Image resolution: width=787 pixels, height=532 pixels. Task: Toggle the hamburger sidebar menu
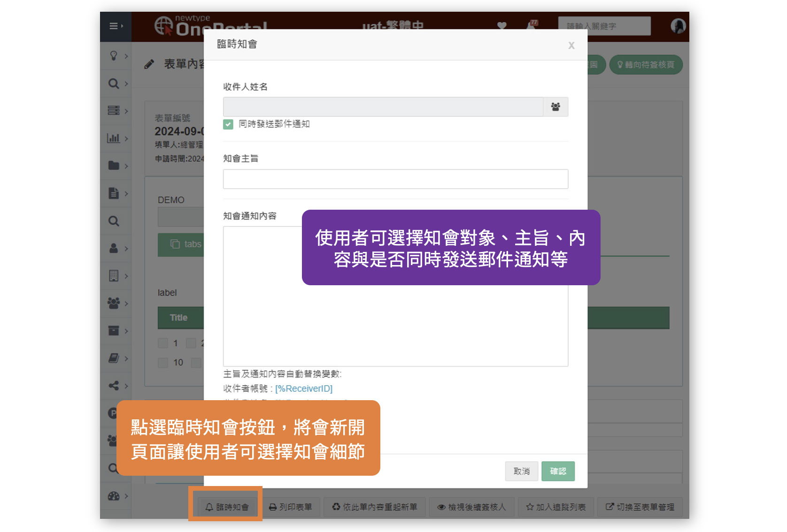(115, 26)
